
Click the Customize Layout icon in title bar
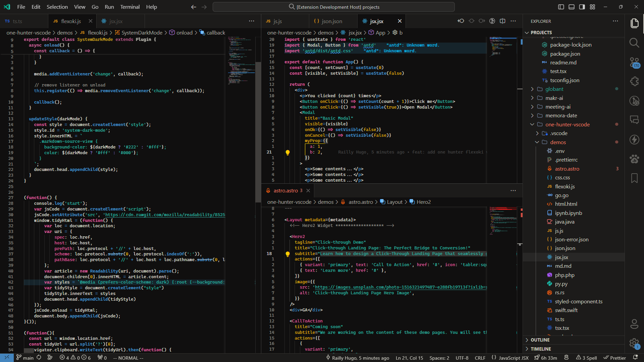point(592,7)
